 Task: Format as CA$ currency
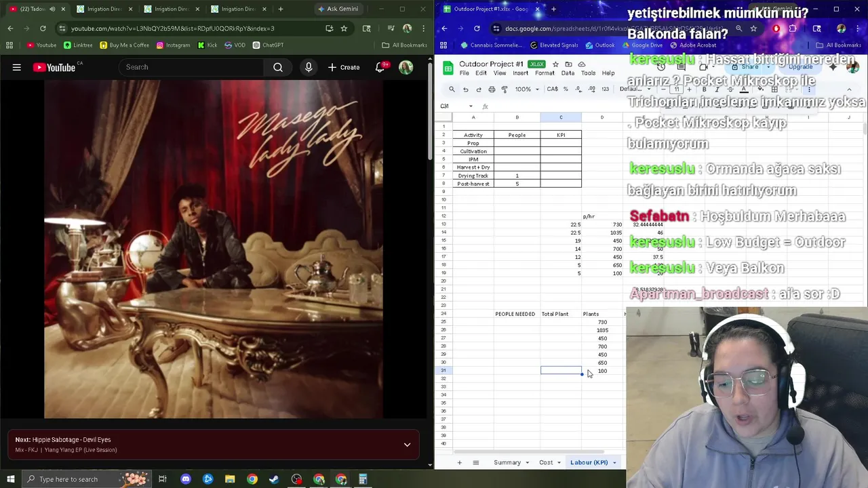[x=552, y=89]
